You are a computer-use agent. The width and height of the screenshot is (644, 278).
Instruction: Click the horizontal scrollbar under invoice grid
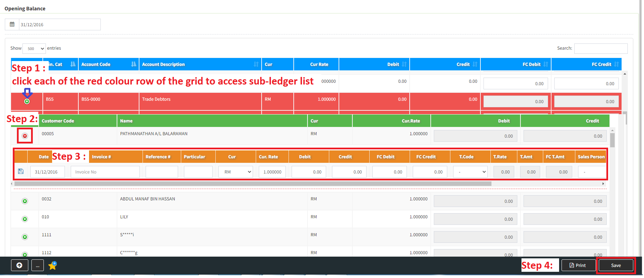(253, 184)
